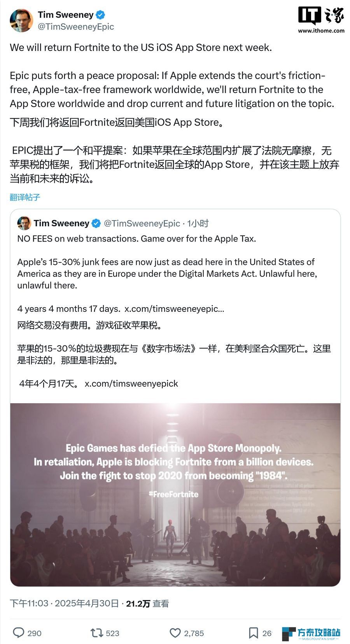The height and width of the screenshot is (644, 350).
Task: Open the reply comment icon
Action: click(x=19, y=633)
